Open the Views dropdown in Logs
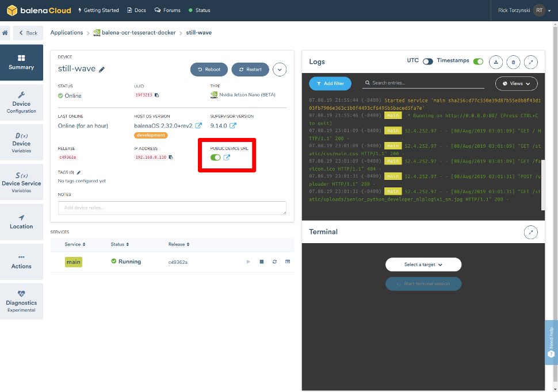Image resolution: width=558 pixels, height=392 pixels. (x=516, y=83)
